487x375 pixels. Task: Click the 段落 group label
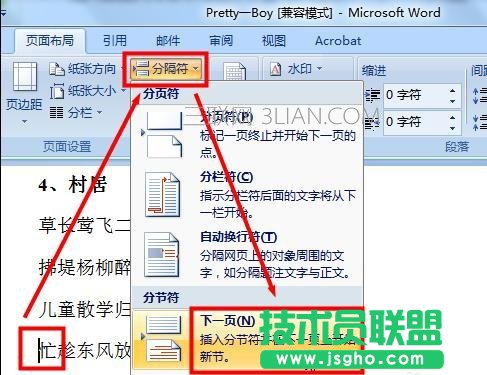pos(457,147)
